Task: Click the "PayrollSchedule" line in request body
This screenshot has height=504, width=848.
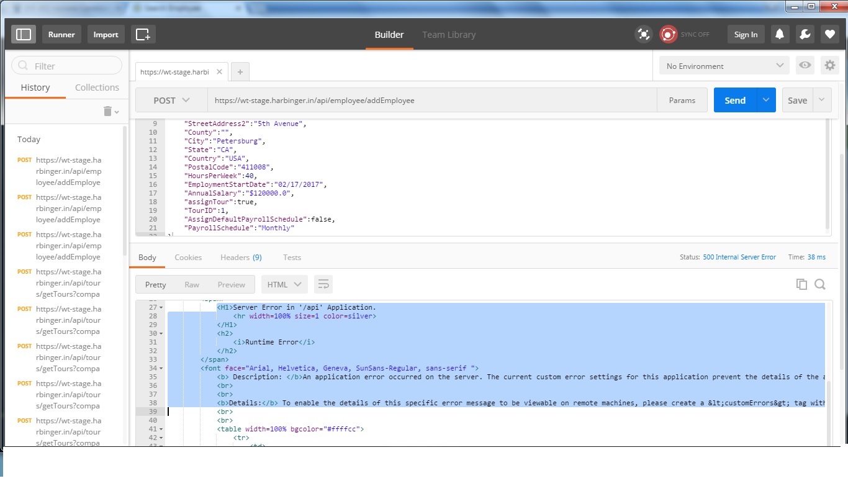Action: 239,228
